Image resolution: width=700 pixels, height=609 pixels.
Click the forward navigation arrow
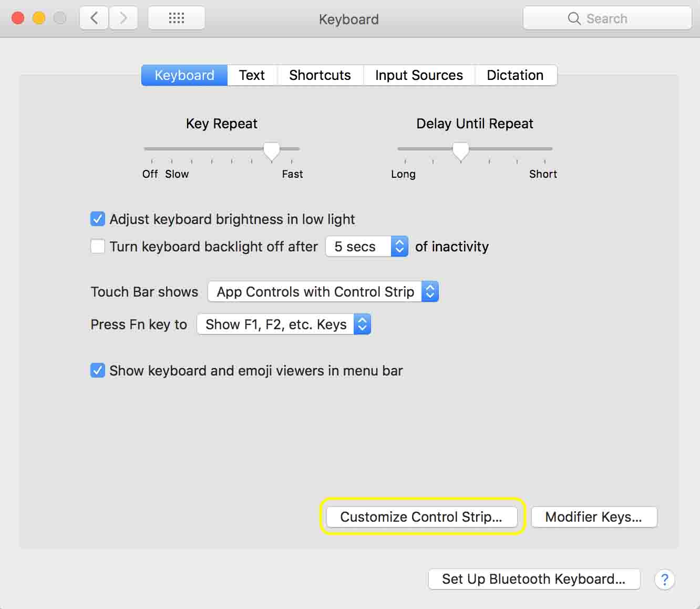coord(123,19)
